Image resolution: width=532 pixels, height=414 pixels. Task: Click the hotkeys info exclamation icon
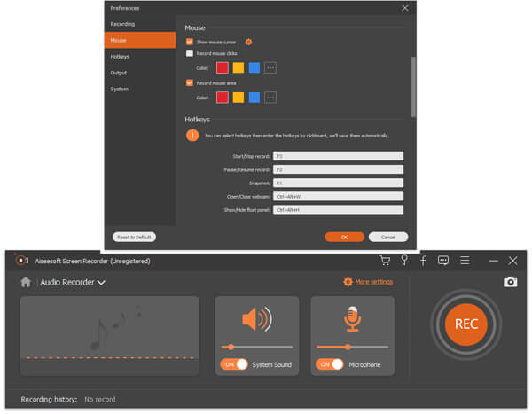pos(192,136)
